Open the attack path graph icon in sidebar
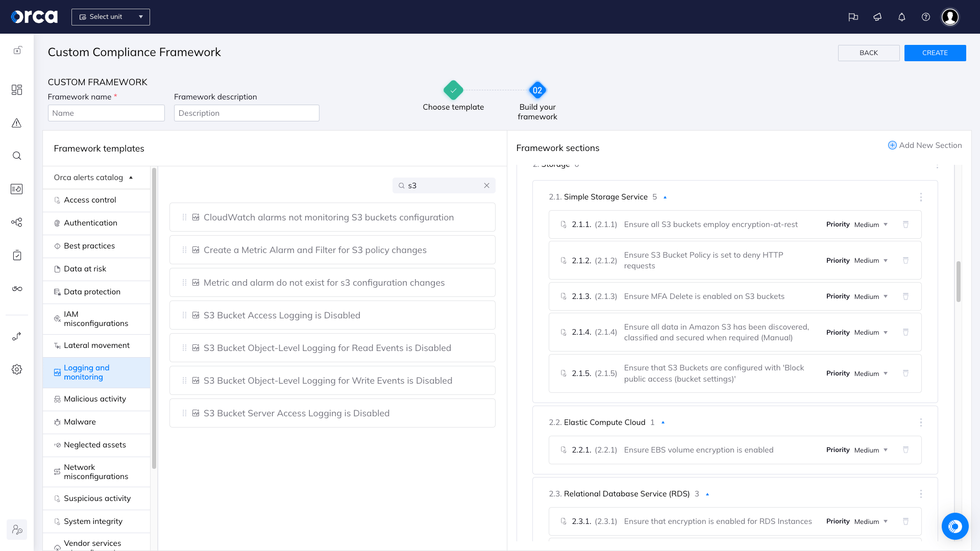The height and width of the screenshot is (551, 980). pyautogui.click(x=17, y=222)
